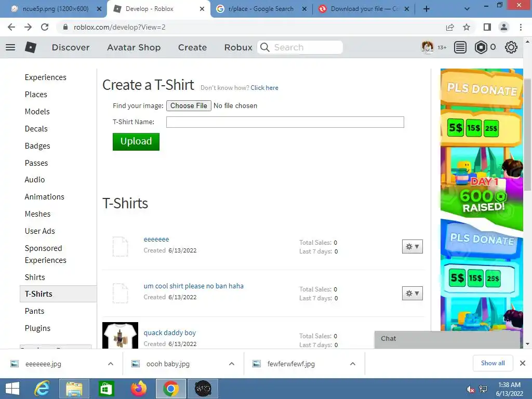Click the T-Shirt Name input field
The image size is (532, 399).
[285, 122]
